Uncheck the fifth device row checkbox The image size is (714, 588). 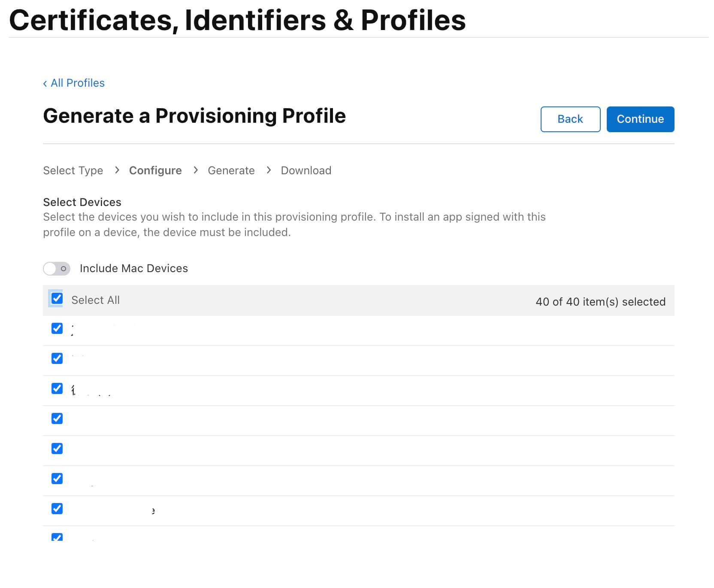(57, 449)
